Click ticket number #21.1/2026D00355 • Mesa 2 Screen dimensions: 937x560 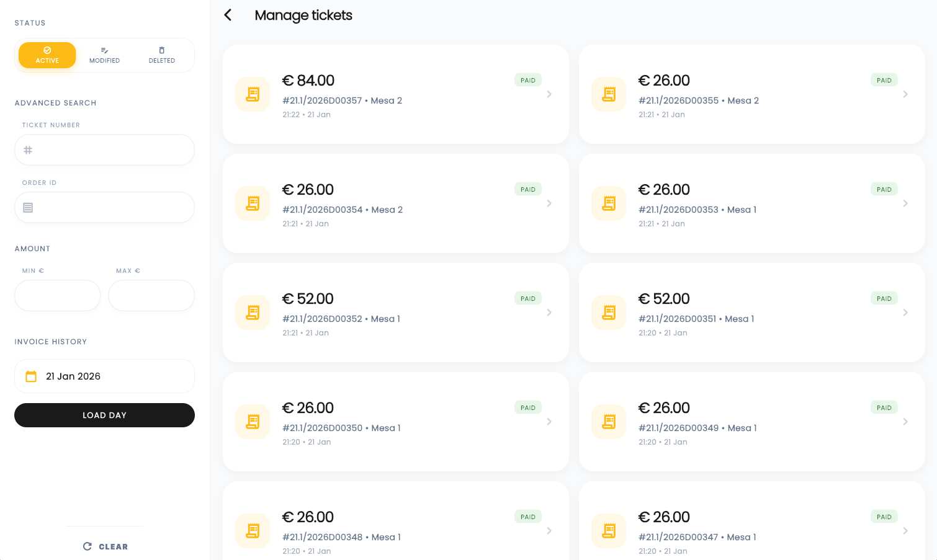pyautogui.click(x=699, y=100)
